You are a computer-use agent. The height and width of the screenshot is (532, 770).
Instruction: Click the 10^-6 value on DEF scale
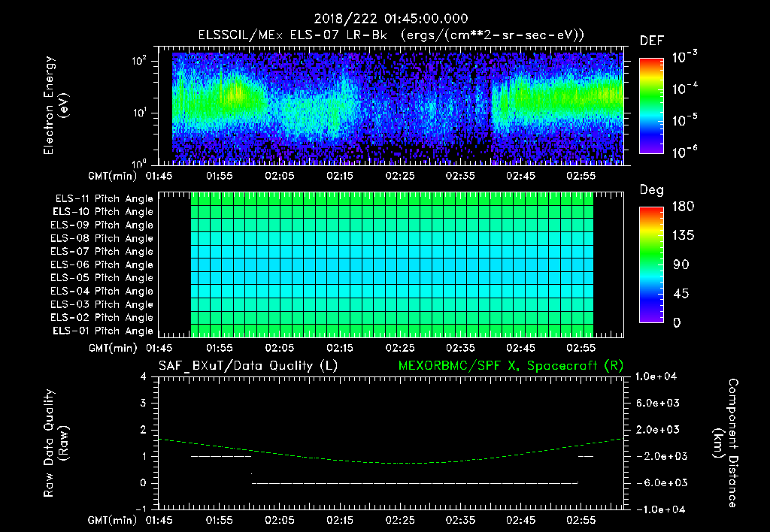(x=684, y=152)
